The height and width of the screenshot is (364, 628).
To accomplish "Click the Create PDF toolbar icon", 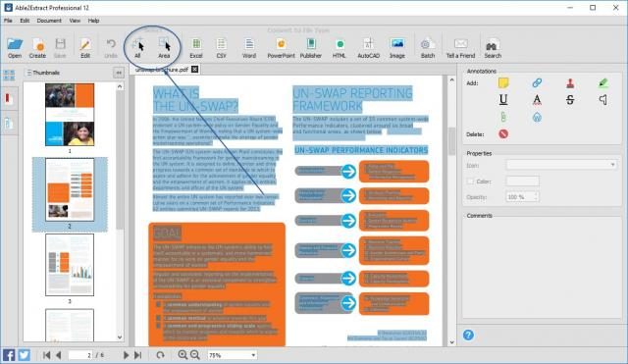I will click(37, 48).
